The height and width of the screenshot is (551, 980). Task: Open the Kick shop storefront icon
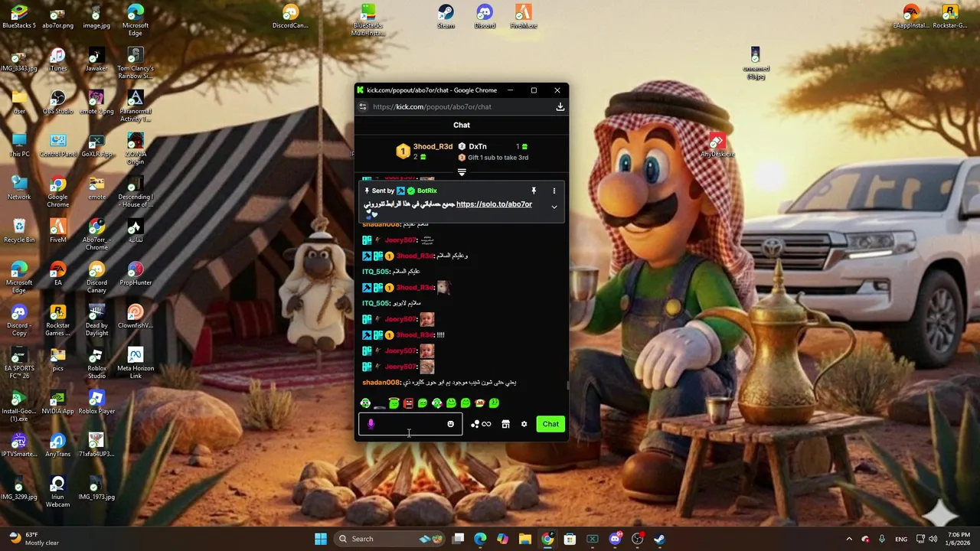click(505, 424)
